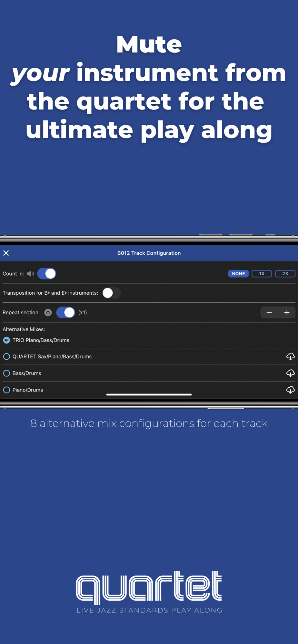
Task: Click the B012 Track Configuration title
Action: pos(149,253)
